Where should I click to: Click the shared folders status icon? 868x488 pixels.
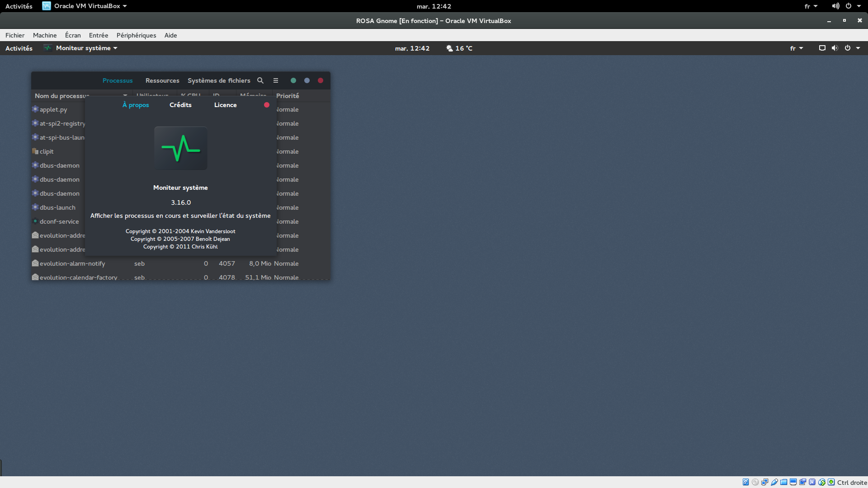click(784, 482)
